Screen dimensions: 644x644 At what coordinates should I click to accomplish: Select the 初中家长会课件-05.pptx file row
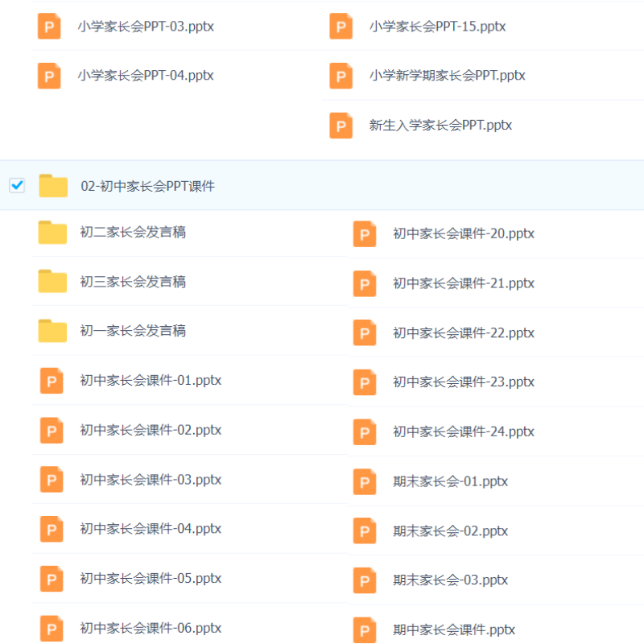190,578
